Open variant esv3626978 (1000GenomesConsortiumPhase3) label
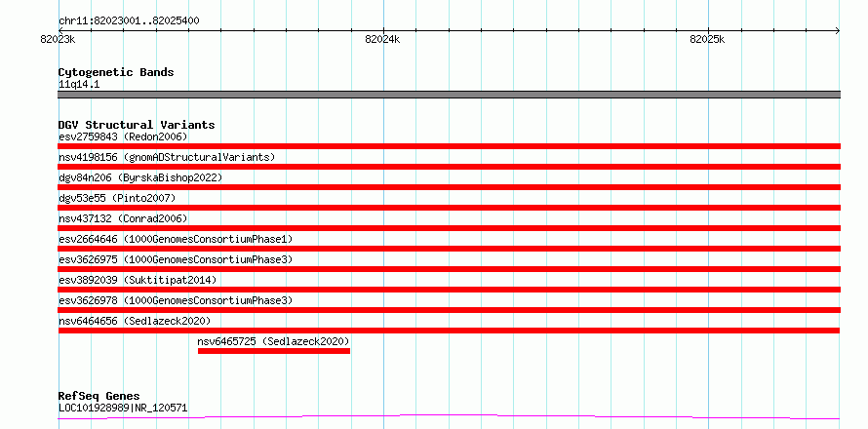868x429 pixels. pyautogui.click(x=176, y=300)
